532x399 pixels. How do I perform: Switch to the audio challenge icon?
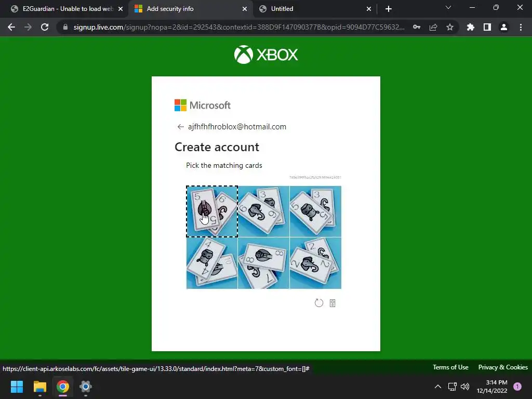tap(332, 303)
